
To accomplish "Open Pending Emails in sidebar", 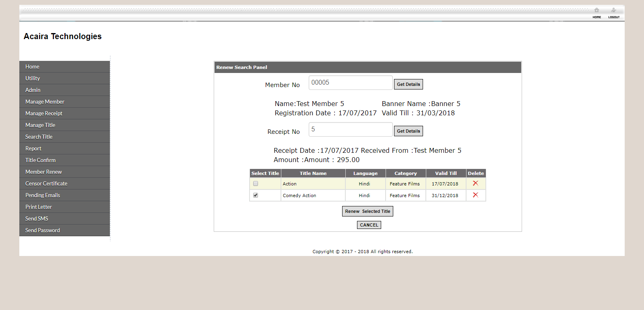I will (43, 195).
